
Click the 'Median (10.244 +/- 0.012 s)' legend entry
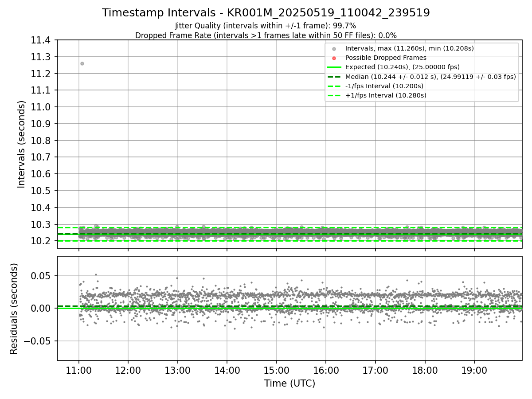[x=430, y=76]
